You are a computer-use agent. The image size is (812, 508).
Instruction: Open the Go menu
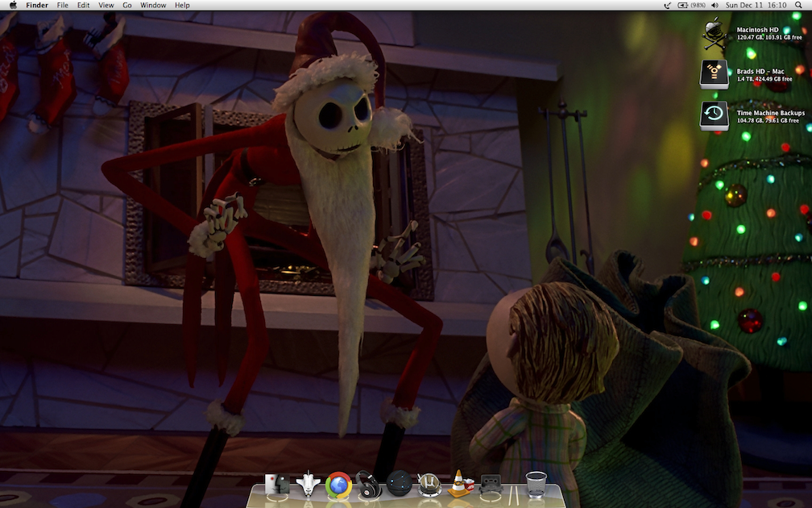pos(127,5)
